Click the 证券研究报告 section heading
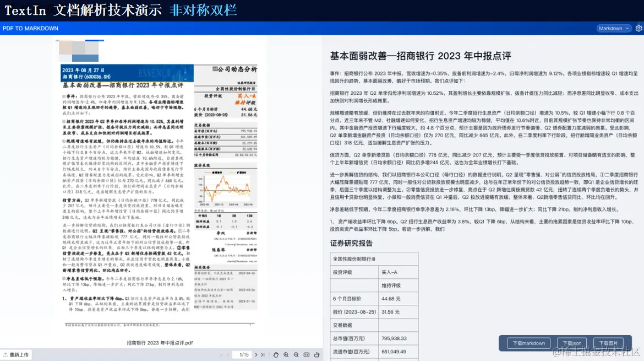644x361 pixels. (x=351, y=243)
